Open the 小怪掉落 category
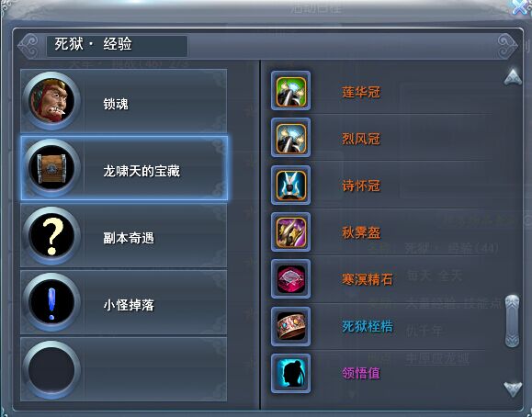The height and width of the screenshot is (417, 532). coord(124,302)
